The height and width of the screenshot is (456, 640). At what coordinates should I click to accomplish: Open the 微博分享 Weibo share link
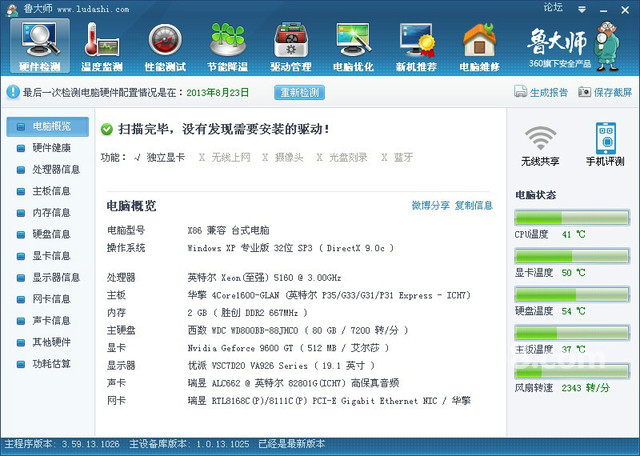(430, 205)
